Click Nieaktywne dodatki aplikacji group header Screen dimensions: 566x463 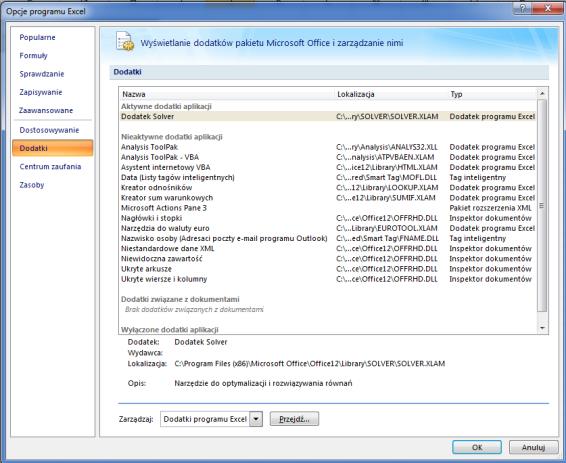point(171,137)
